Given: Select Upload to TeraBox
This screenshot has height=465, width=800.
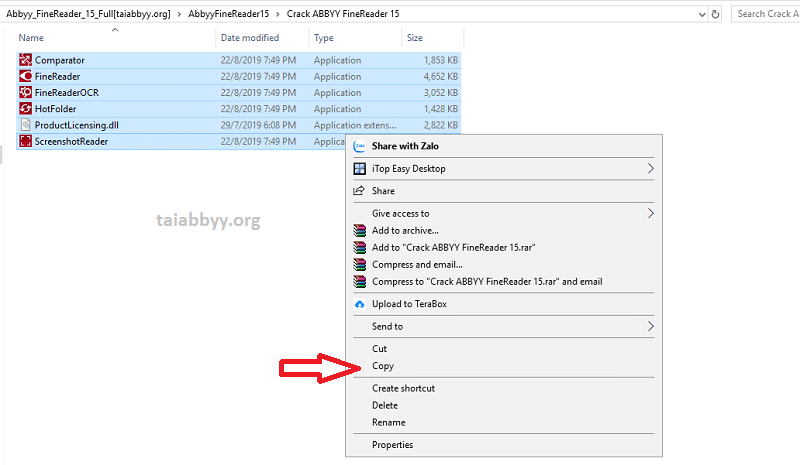Looking at the screenshot, I should (x=409, y=304).
